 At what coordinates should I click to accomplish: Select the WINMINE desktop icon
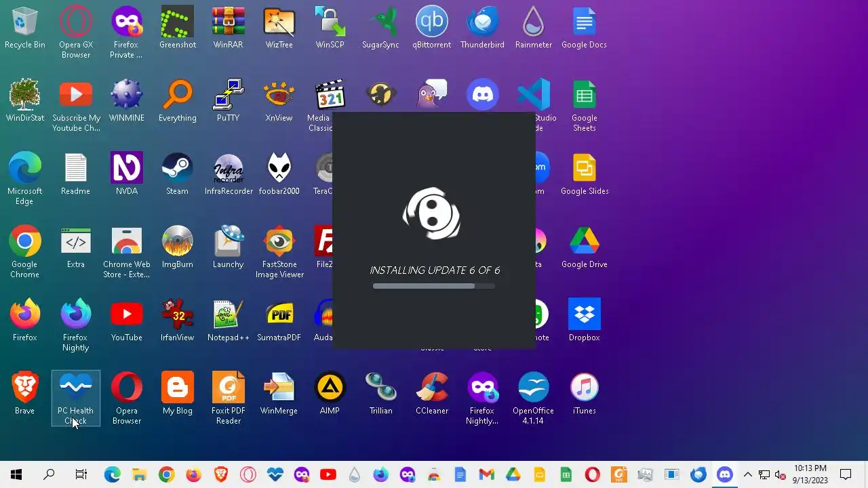coord(126,102)
